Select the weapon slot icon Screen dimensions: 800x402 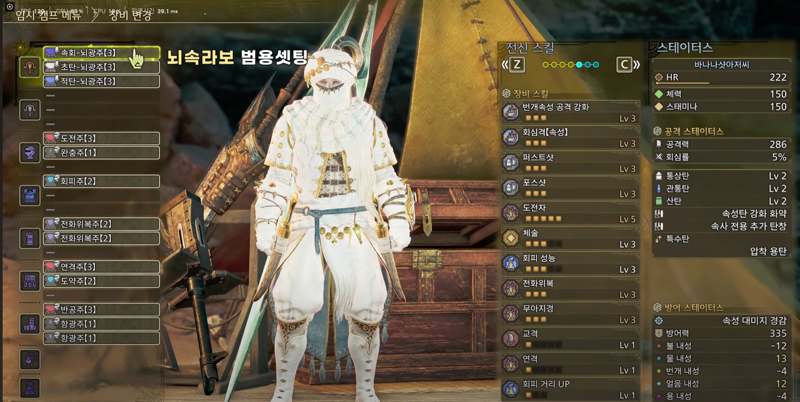30,67
